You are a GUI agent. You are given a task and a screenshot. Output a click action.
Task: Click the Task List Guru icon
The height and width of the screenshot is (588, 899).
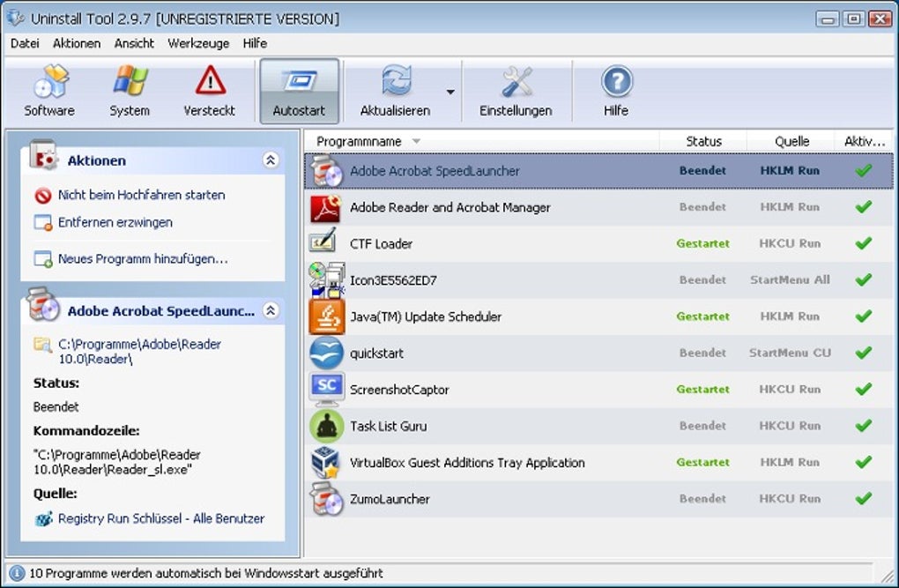tap(326, 426)
